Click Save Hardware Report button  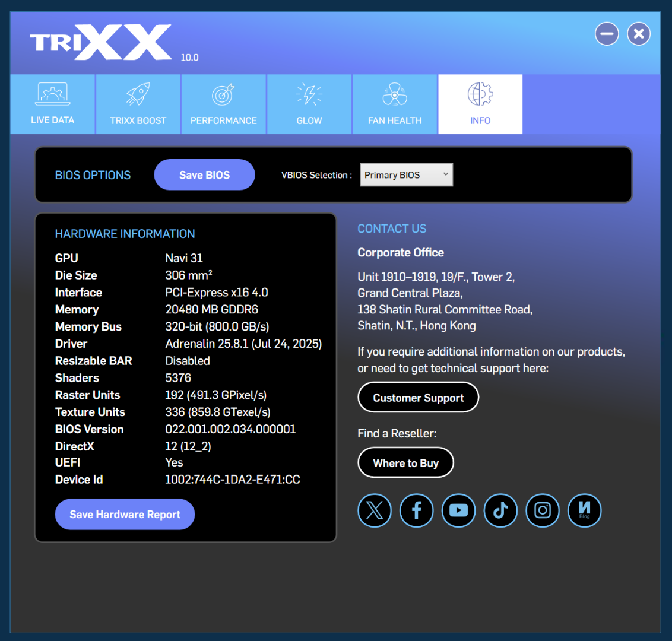pyautogui.click(x=125, y=514)
